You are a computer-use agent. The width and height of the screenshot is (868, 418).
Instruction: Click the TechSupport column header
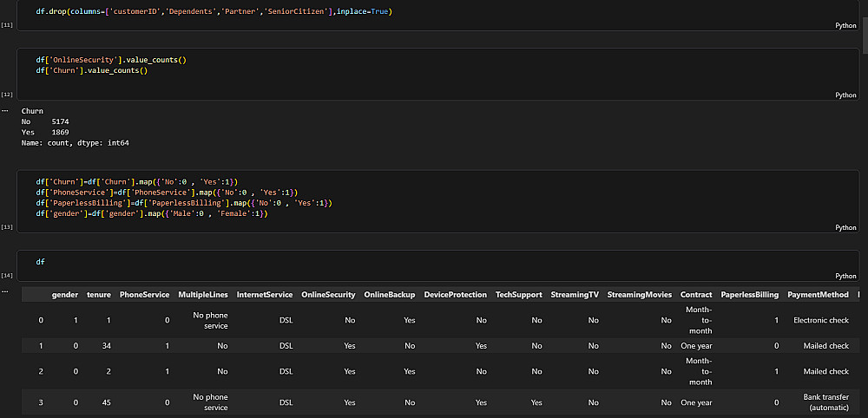pyautogui.click(x=518, y=295)
